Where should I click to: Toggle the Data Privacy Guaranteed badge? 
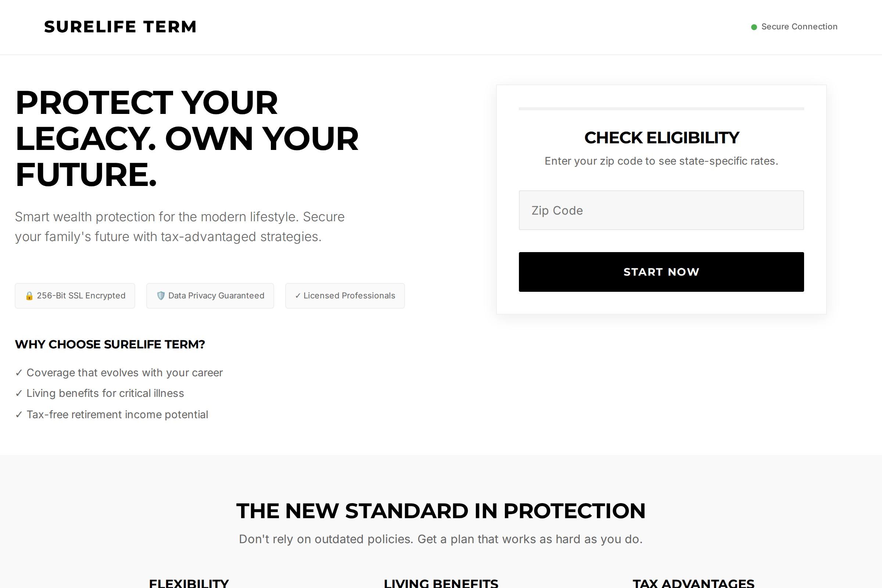pos(209,295)
